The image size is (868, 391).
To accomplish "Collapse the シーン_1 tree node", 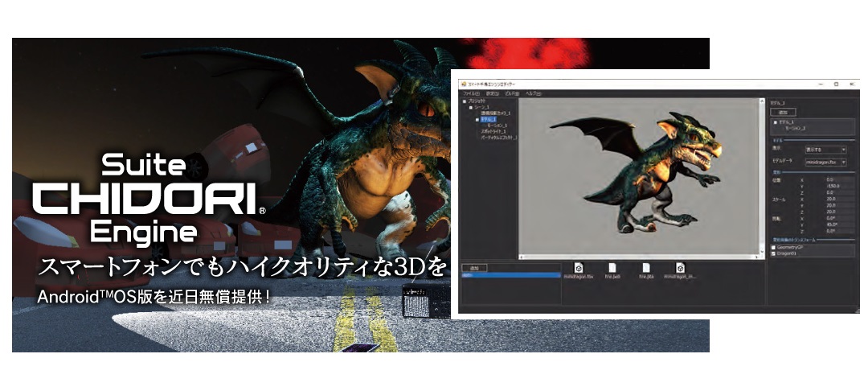I will coord(470,108).
